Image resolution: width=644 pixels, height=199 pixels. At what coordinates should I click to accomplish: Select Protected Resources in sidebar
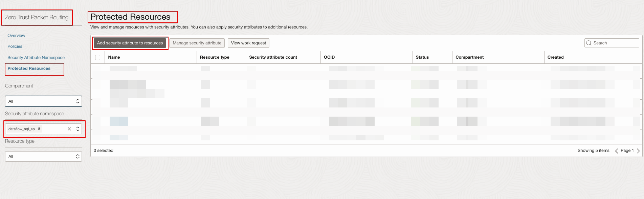tap(29, 68)
